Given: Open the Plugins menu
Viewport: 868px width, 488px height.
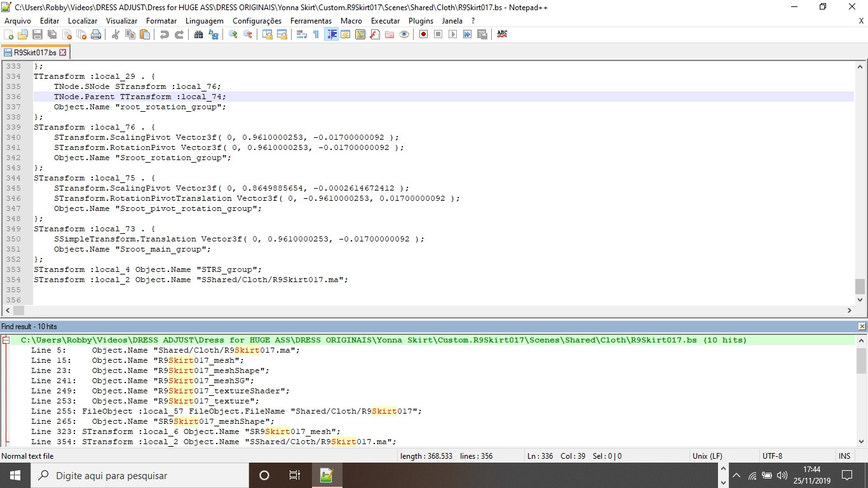Looking at the screenshot, I should 421,20.
